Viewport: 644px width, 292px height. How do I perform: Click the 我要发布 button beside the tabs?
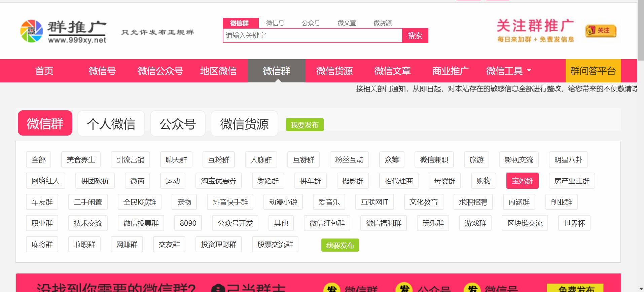point(305,125)
